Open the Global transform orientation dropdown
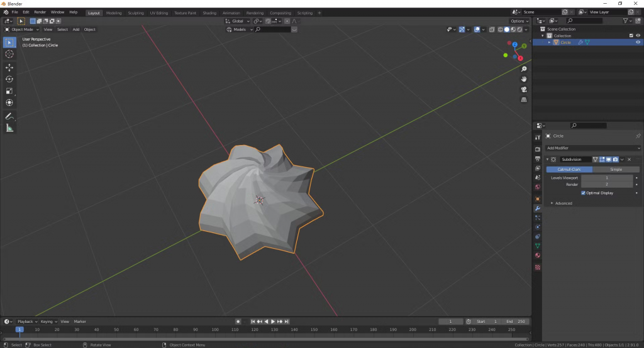644x348 pixels. pos(237,21)
